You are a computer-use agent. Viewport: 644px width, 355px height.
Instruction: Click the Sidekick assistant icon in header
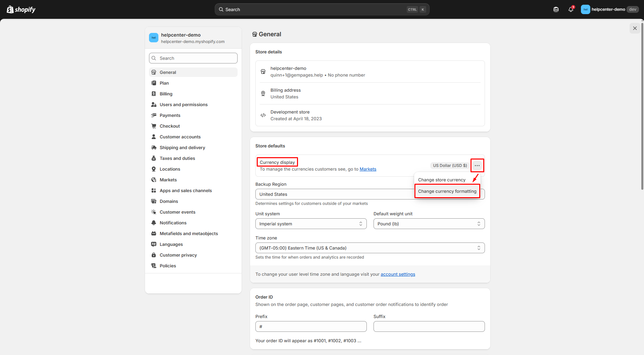(556, 9)
